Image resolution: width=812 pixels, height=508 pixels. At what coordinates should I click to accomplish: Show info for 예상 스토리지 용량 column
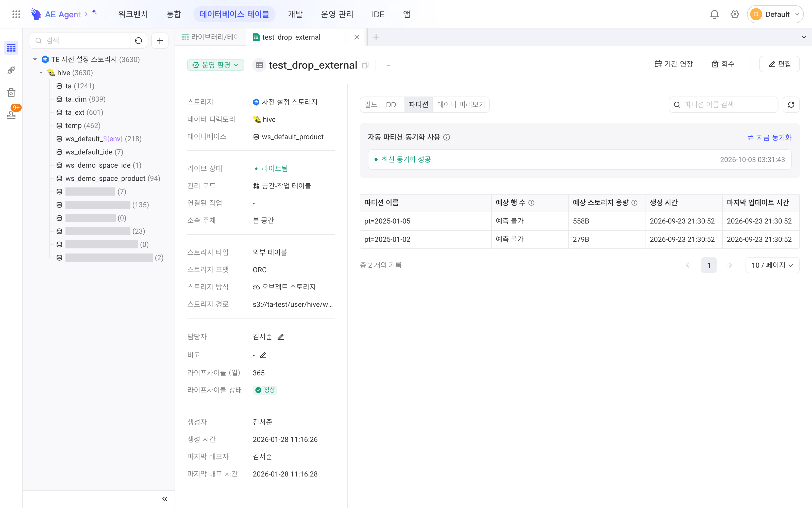[634, 203]
